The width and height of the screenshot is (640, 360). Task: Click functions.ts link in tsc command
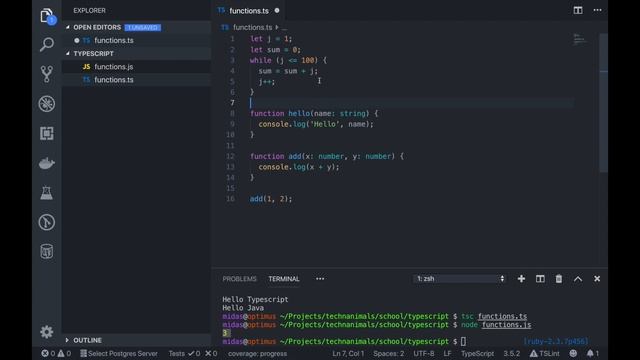coord(502,316)
